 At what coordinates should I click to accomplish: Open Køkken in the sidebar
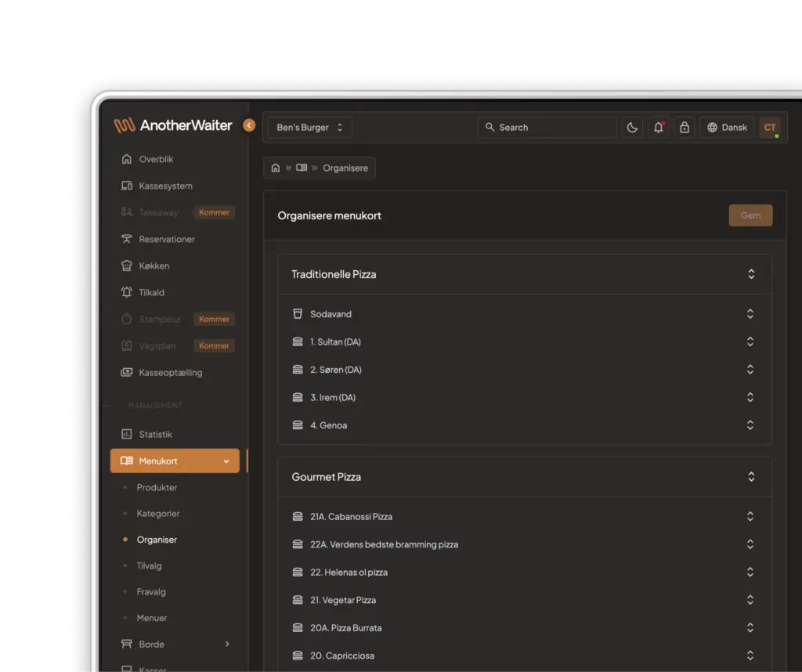175,266
